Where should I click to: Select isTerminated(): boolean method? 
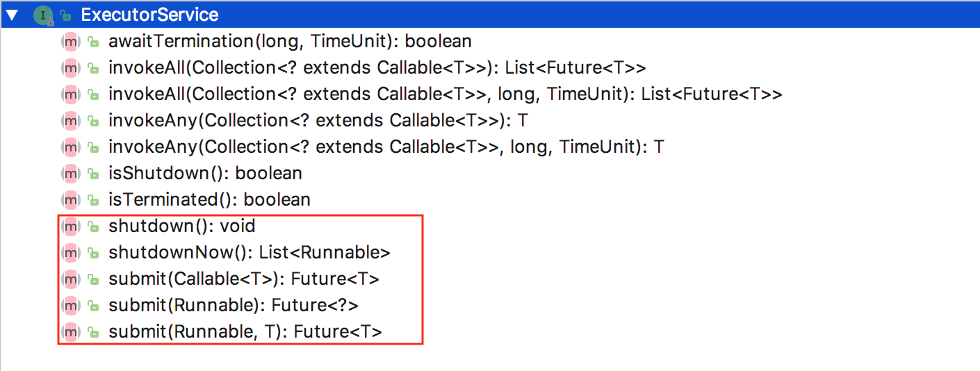pos(209,199)
